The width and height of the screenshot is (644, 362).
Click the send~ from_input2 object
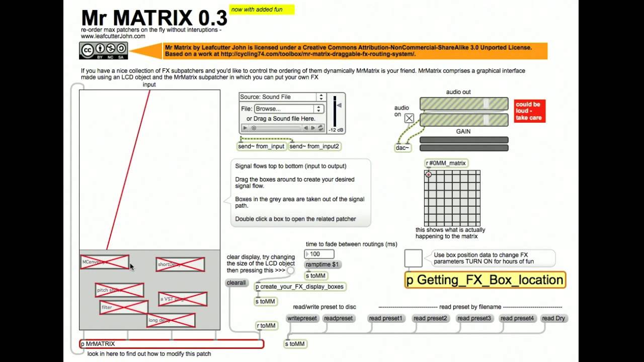point(314,146)
